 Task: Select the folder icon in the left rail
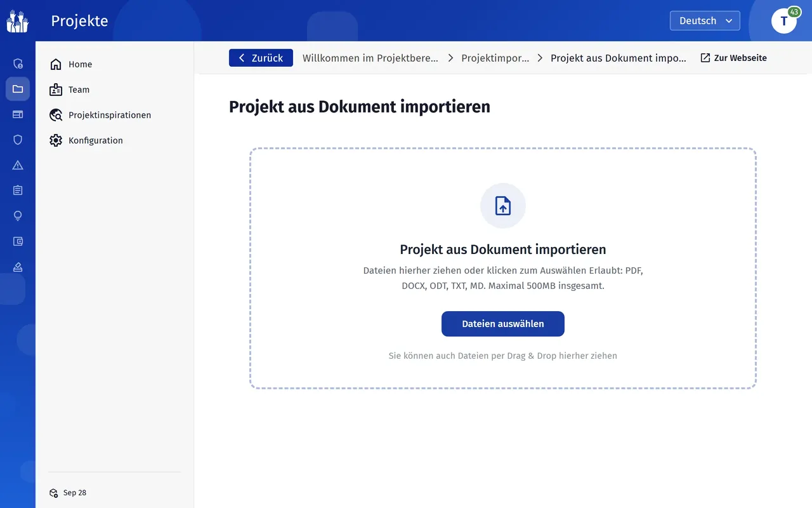pos(18,89)
